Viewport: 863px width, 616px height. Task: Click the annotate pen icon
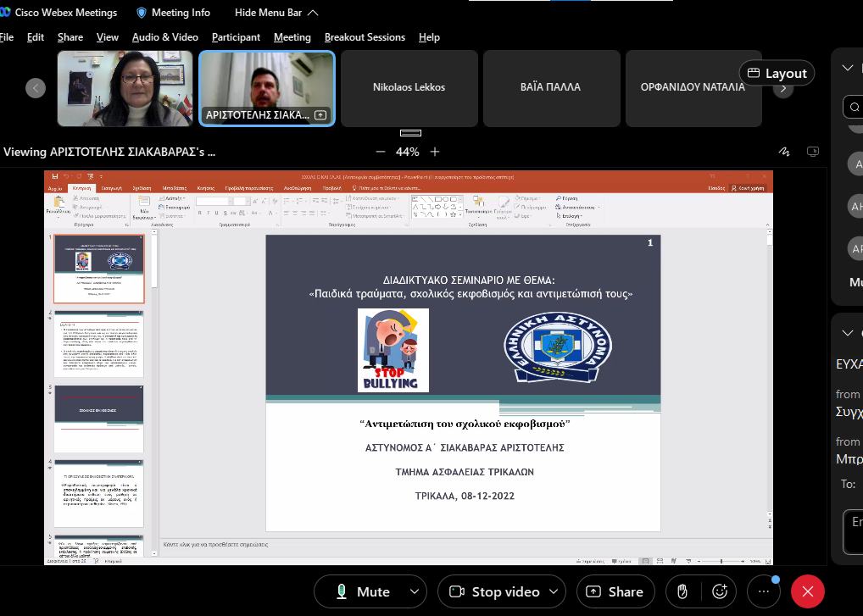click(x=784, y=152)
